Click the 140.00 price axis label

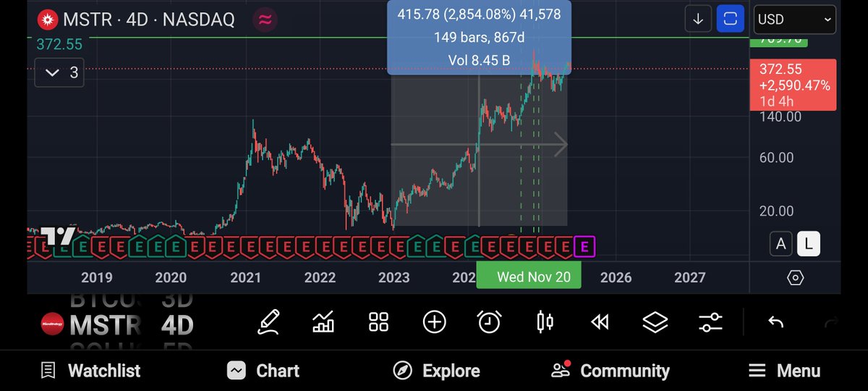click(x=780, y=117)
